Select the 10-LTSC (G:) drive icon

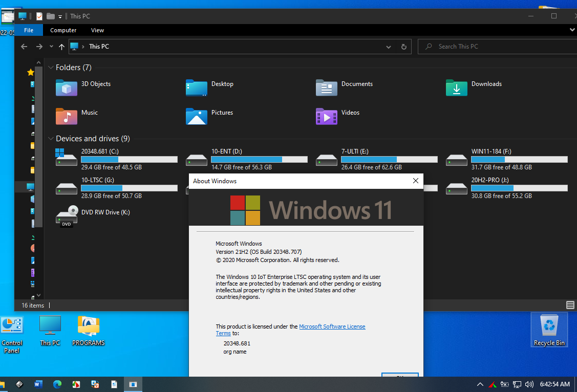point(66,189)
